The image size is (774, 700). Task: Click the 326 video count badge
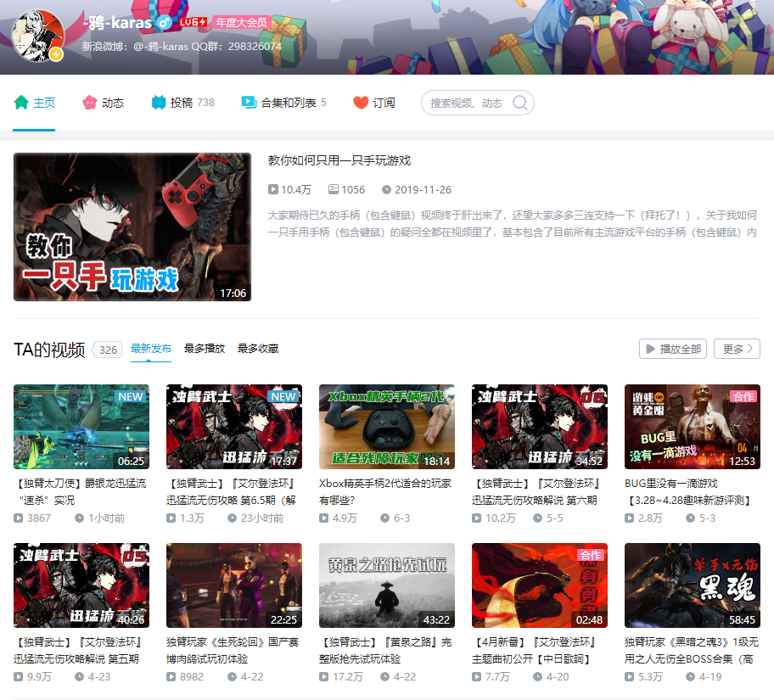click(x=108, y=350)
